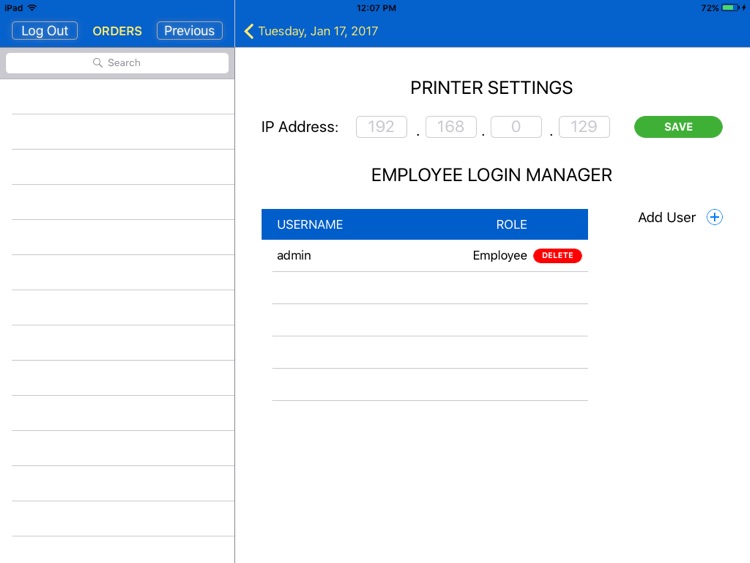This screenshot has height=563, width=750.
Task: Tap the back chevron beside the date
Action: point(249,31)
